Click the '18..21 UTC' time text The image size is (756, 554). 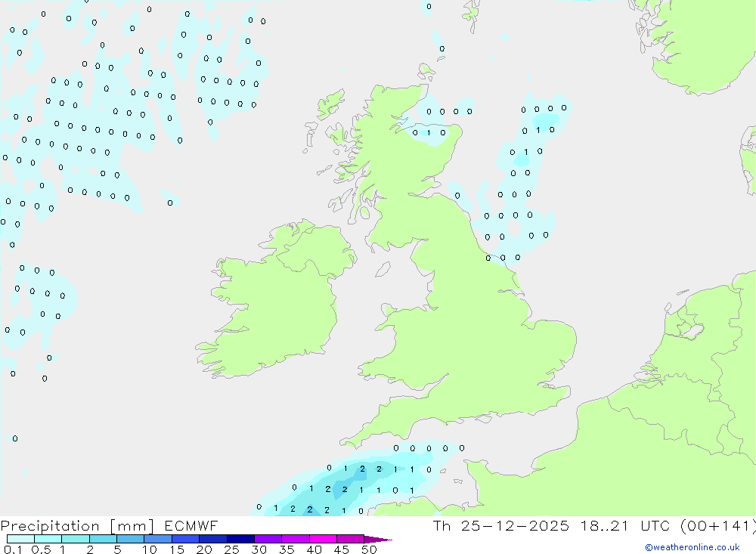tap(625, 525)
